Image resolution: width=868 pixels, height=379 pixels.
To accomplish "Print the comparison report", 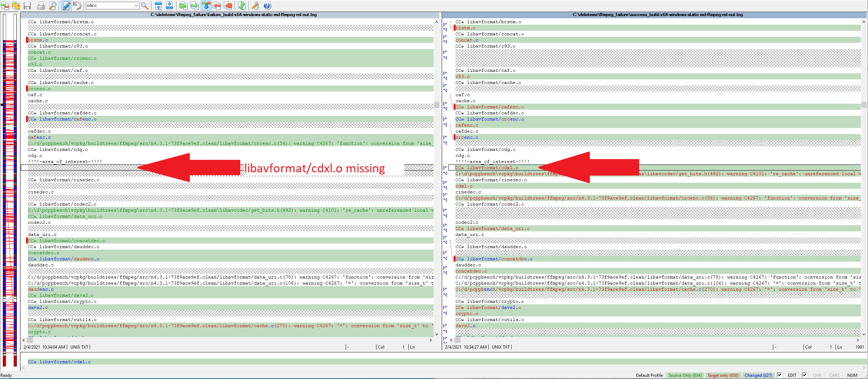I will pyautogui.click(x=40, y=6).
